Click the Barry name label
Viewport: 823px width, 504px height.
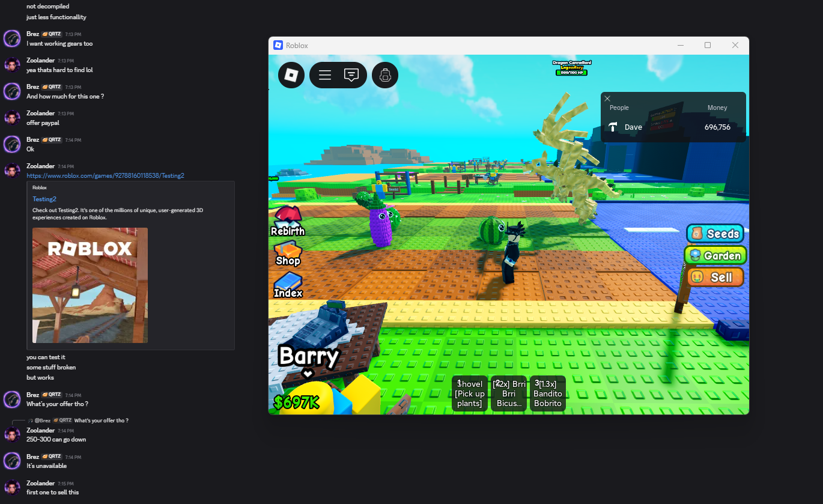click(x=309, y=356)
